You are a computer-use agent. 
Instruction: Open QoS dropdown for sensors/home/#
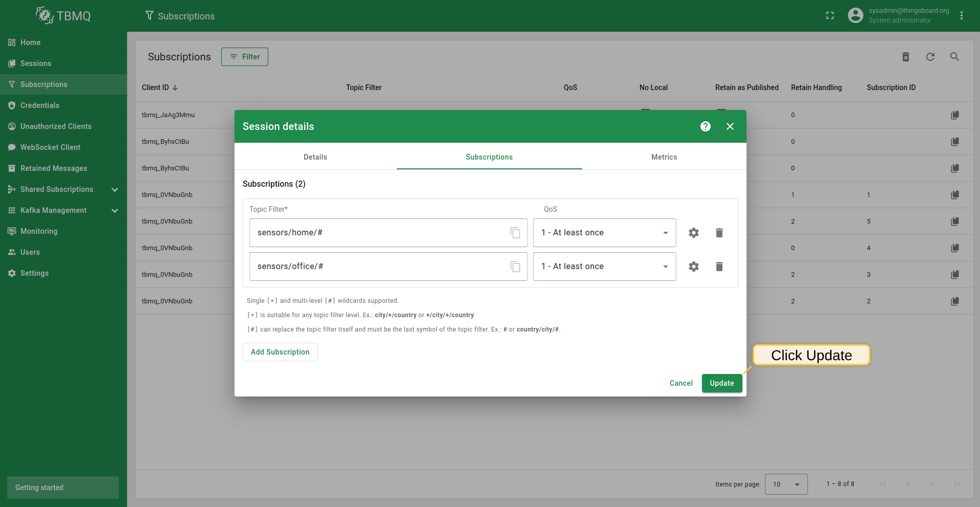click(604, 233)
